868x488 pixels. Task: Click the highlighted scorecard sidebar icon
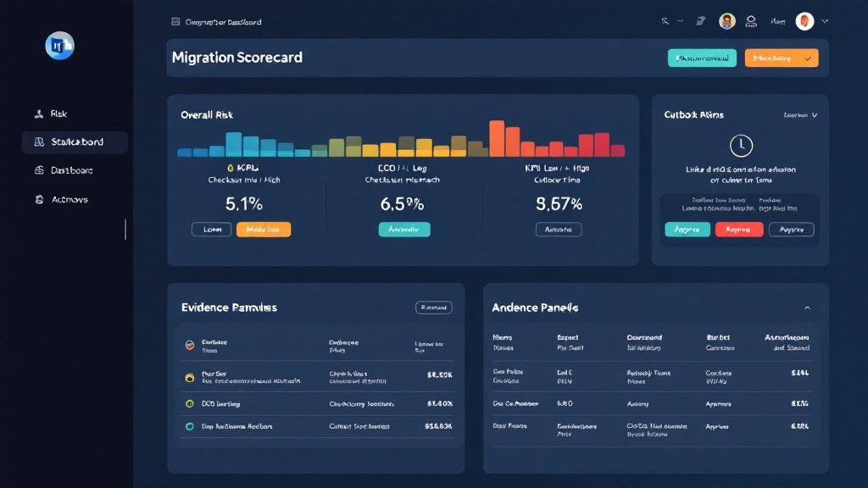[39, 142]
